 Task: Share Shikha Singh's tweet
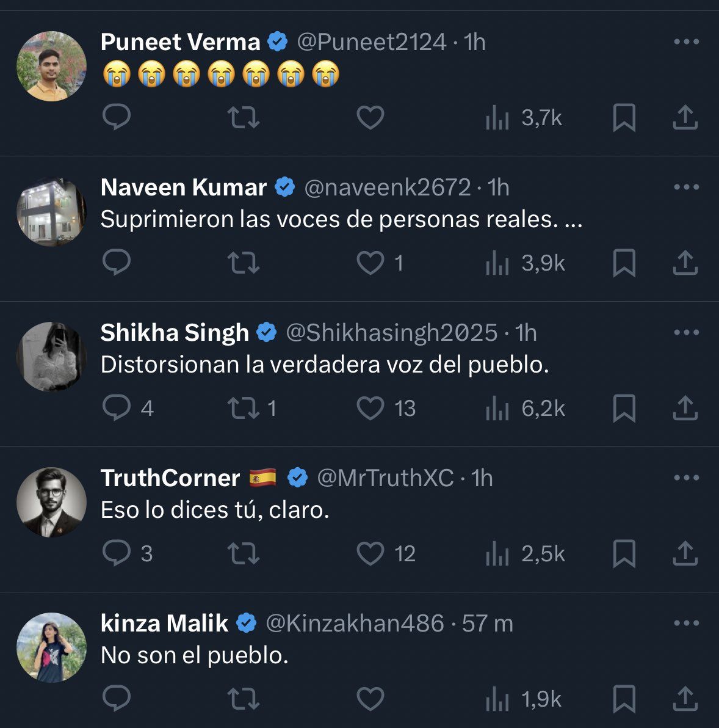click(685, 408)
